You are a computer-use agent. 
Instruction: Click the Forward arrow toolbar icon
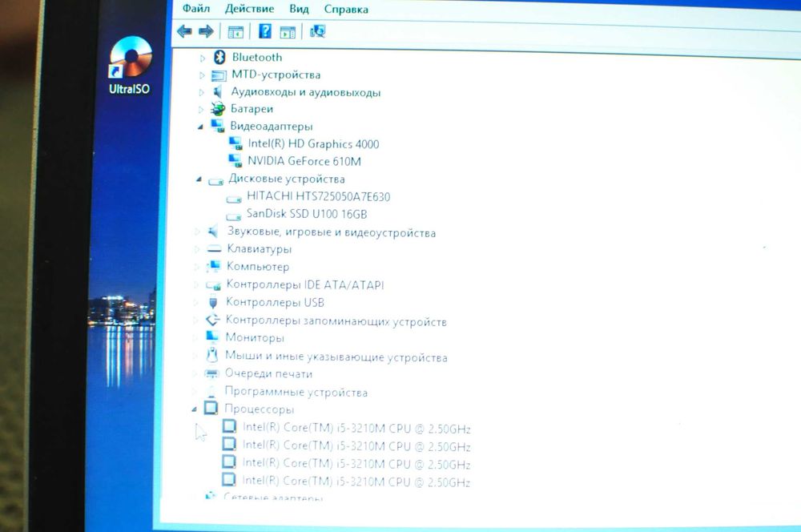pos(206,32)
